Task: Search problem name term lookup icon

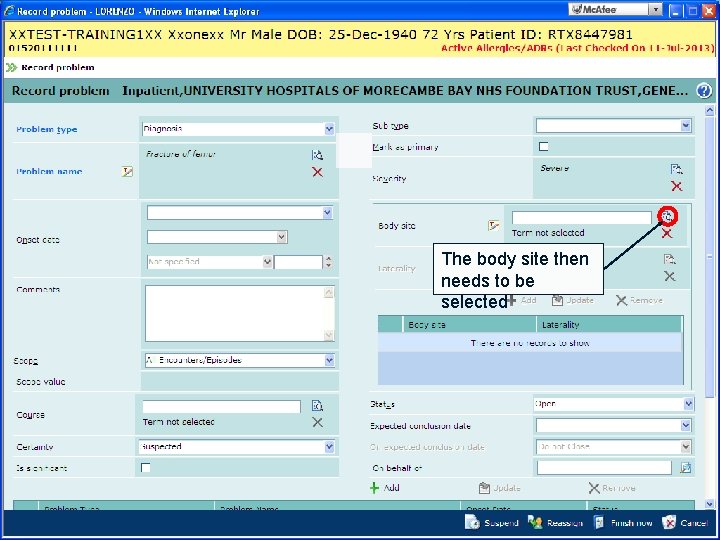Action: click(317, 155)
